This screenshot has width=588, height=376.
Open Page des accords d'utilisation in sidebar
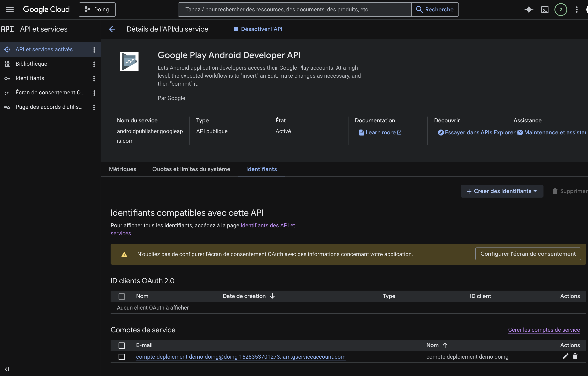[x=49, y=107]
